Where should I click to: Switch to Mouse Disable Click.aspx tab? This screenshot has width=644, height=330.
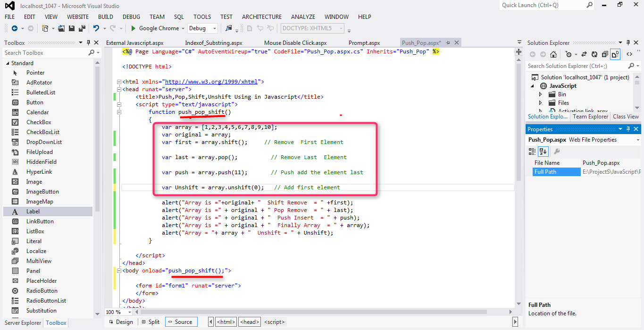(x=295, y=43)
